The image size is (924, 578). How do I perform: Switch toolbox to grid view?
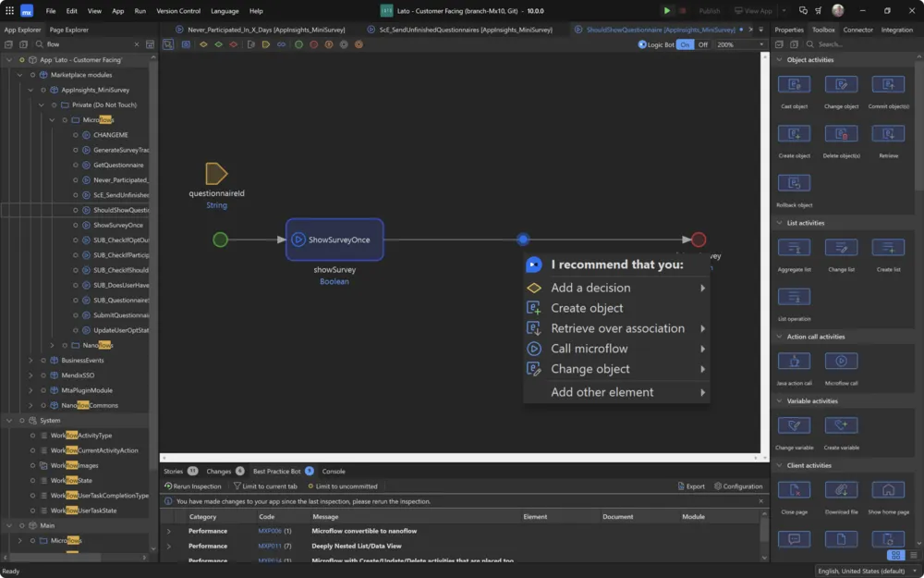click(895, 555)
